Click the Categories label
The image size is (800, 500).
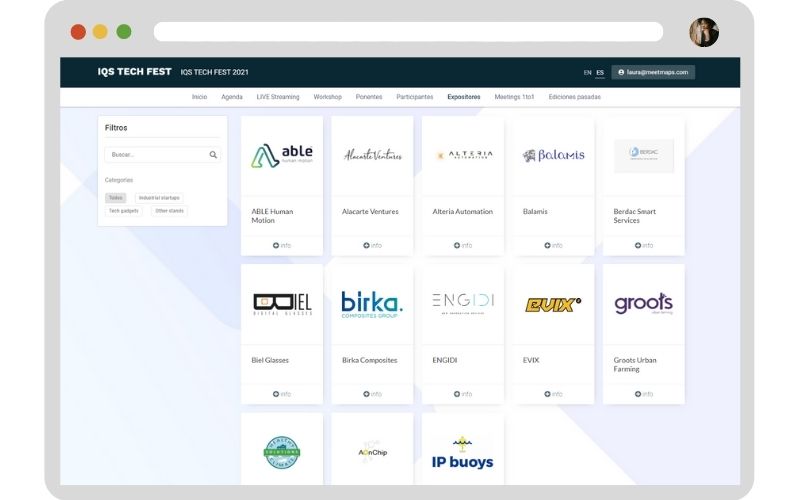coord(119,180)
